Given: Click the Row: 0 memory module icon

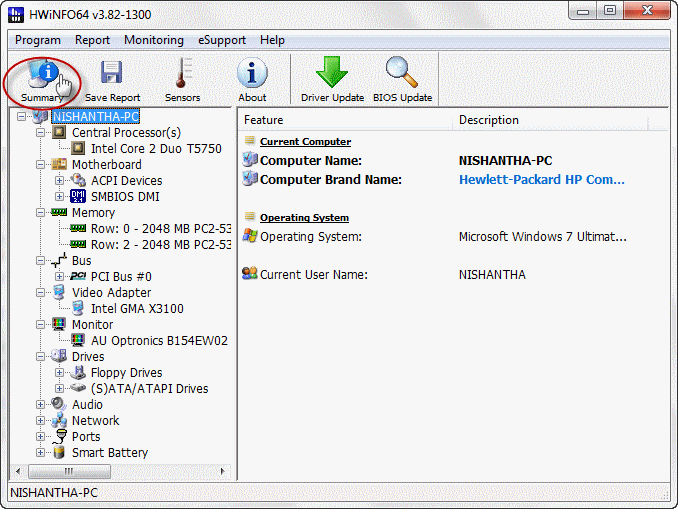Looking at the screenshot, I should 78,228.
